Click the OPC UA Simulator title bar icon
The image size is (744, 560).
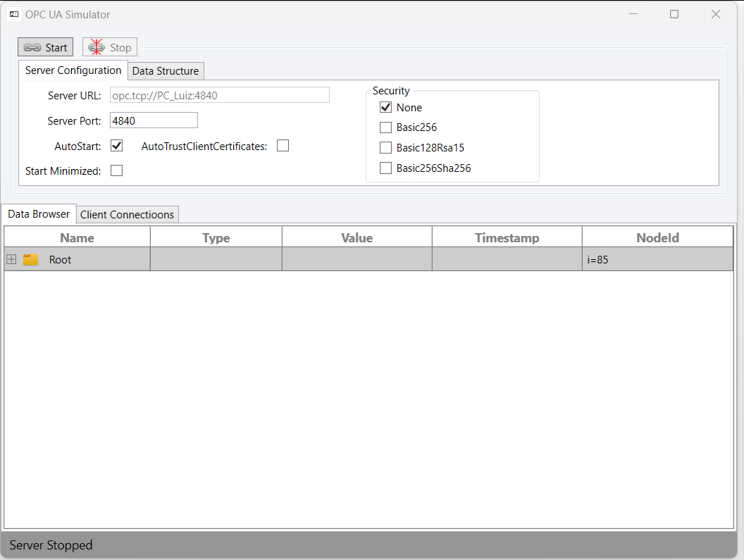(14, 14)
